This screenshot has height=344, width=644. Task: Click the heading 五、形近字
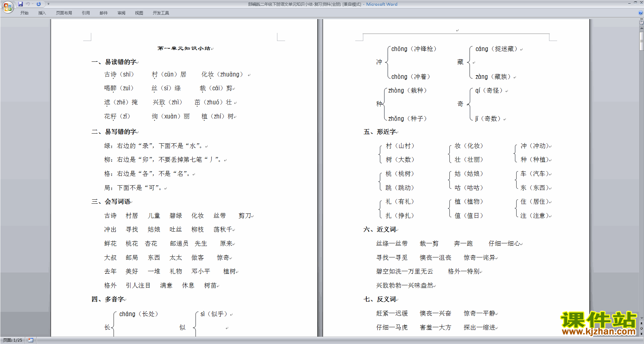[380, 132]
